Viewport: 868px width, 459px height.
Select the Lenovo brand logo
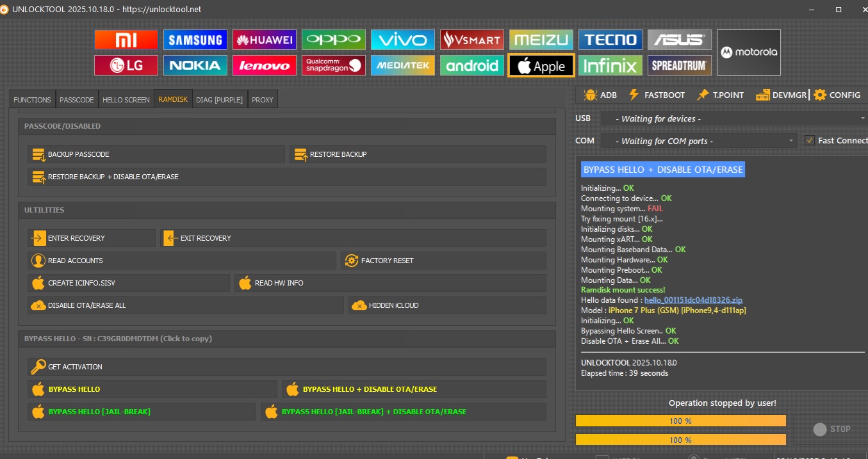(265, 65)
